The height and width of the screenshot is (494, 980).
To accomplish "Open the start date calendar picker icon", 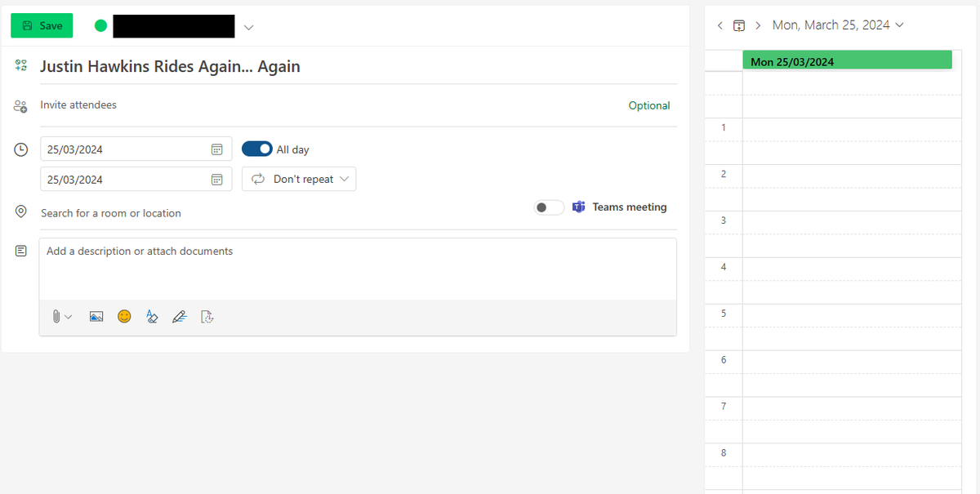I will (x=217, y=149).
